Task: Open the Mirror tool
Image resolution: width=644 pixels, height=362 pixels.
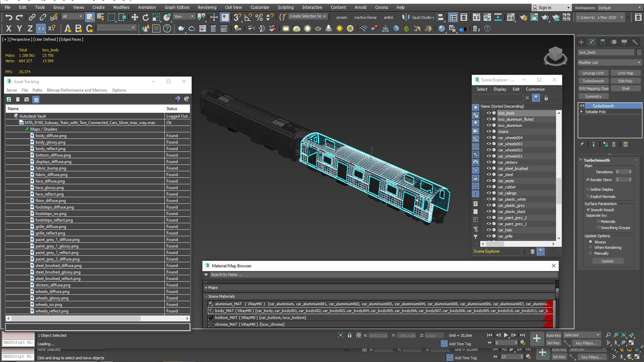Action: pos(406,17)
